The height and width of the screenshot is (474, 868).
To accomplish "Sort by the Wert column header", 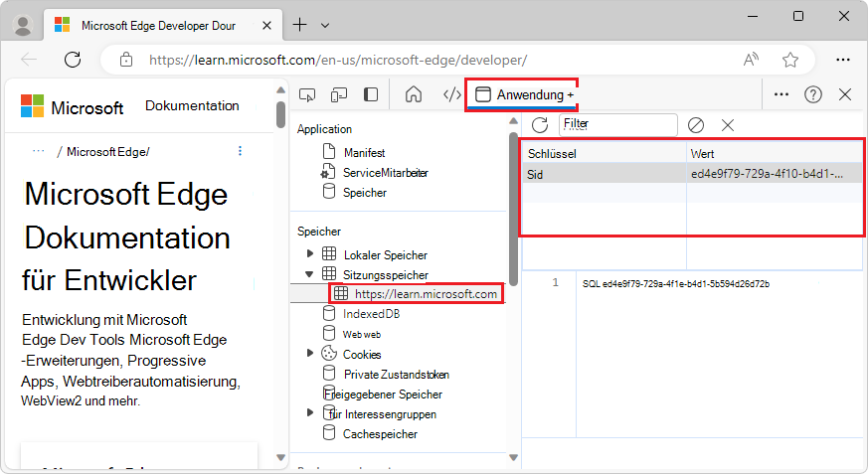I will point(775,153).
